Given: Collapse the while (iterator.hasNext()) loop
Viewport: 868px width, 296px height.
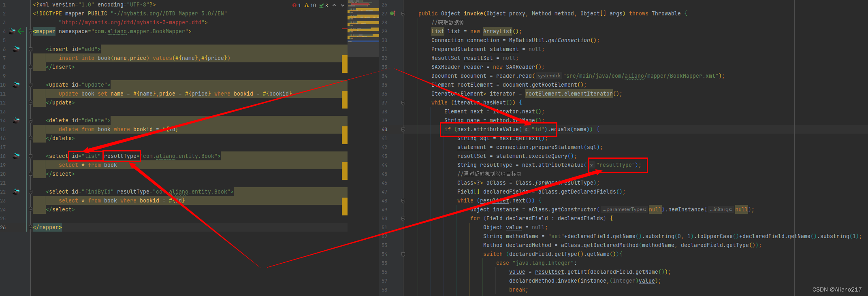Looking at the screenshot, I should coord(403,102).
